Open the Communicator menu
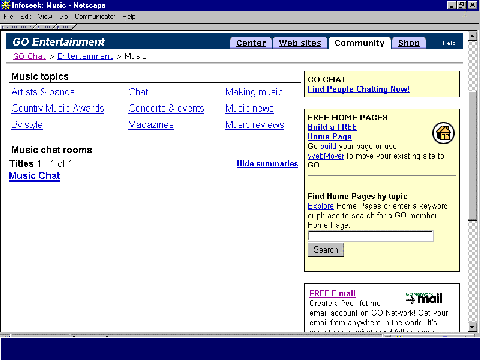This screenshot has height=360, width=480. click(x=95, y=16)
